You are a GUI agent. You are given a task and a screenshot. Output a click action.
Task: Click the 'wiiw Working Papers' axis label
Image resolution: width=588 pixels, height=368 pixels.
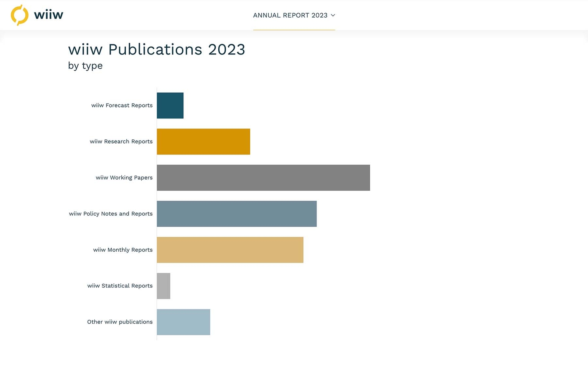[x=124, y=177]
